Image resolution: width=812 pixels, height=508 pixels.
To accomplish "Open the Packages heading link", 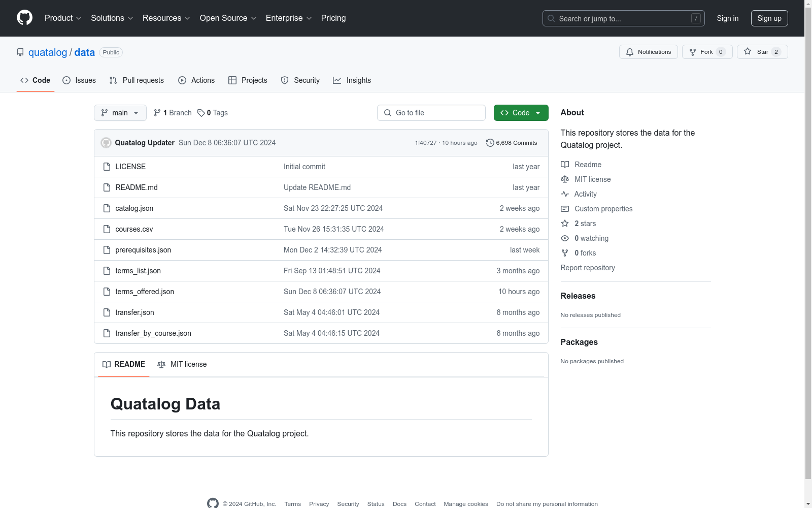I will 579,342.
